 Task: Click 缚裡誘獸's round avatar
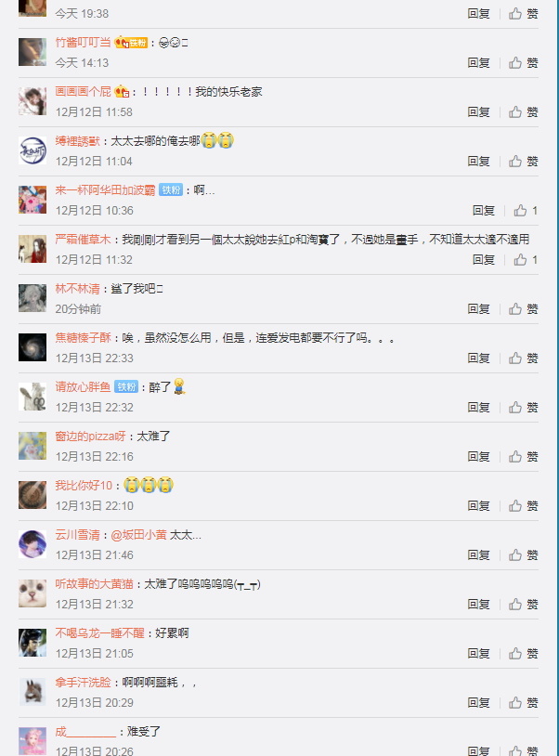point(32,150)
